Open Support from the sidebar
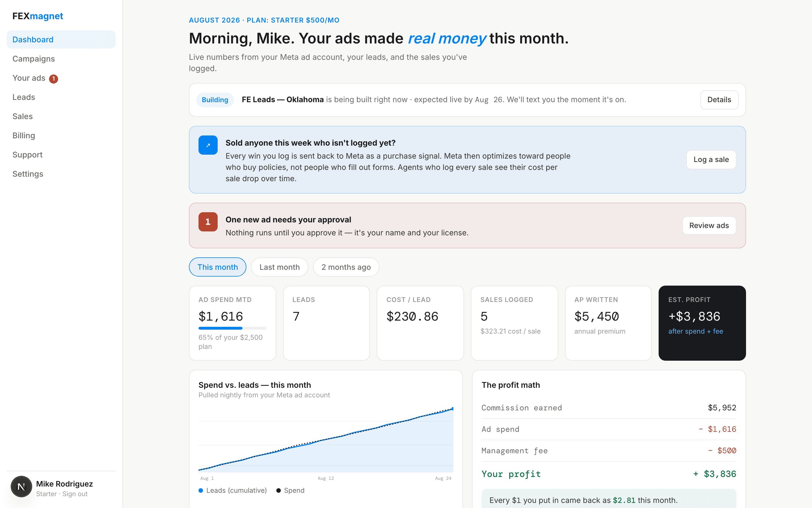Screen dimensions: 812x508 tap(61, 155)
